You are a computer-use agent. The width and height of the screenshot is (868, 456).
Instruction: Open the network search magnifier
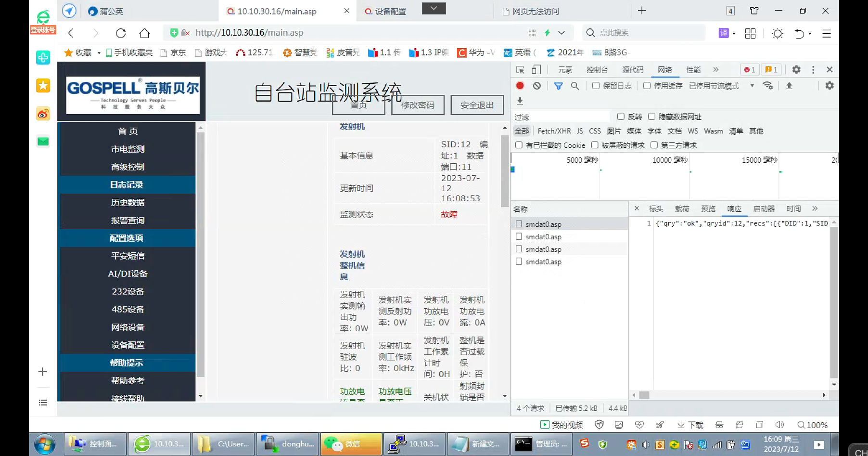tap(574, 86)
